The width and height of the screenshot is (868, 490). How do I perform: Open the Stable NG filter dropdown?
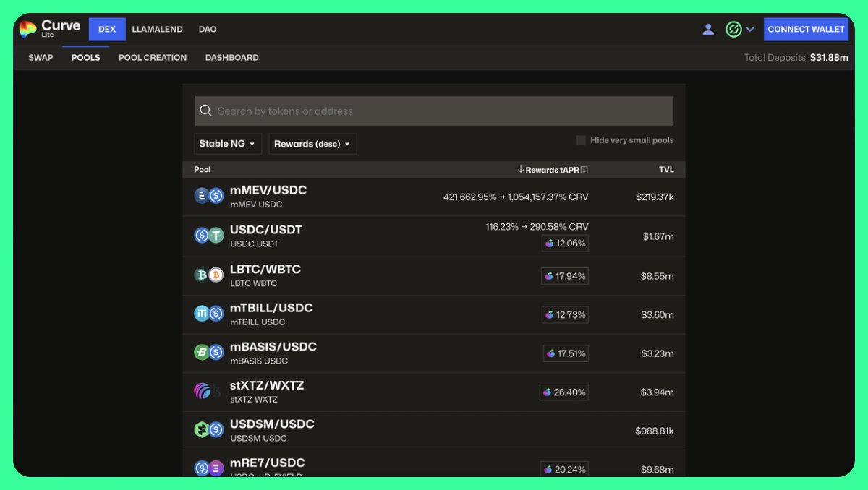pos(228,144)
